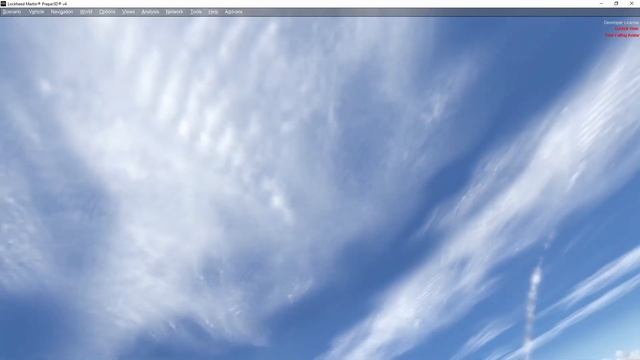Image resolution: width=640 pixels, height=360 pixels.
Task: Restore down the Prepar3D window
Action: pyautogui.click(x=616, y=4)
